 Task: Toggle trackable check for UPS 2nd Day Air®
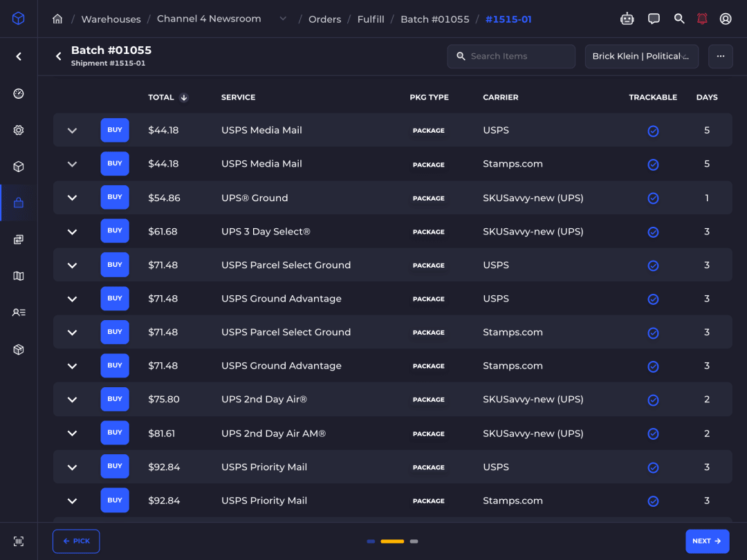(x=653, y=400)
